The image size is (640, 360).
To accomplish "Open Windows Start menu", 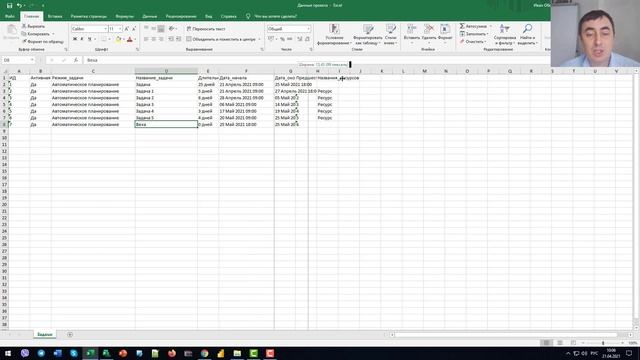I will 8,353.
